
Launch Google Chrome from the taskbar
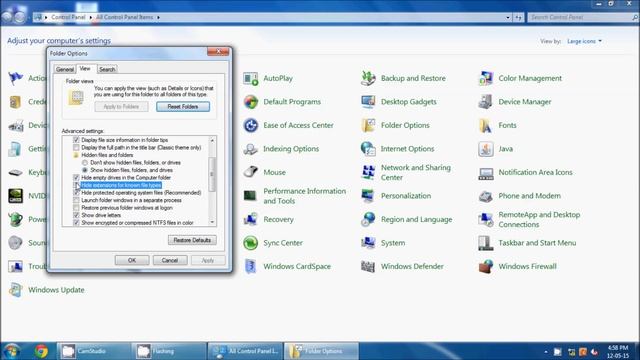[41, 351]
